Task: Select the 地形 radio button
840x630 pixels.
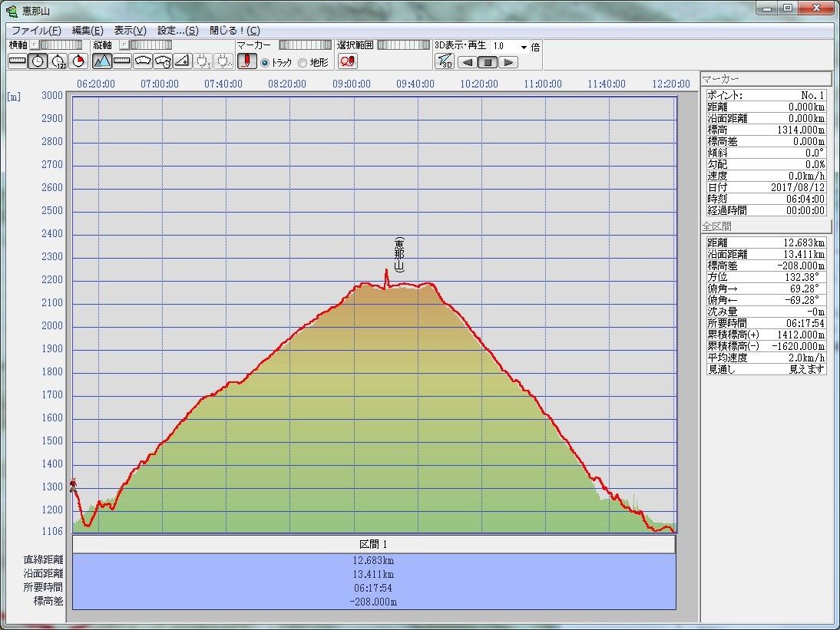Action: pyautogui.click(x=303, y=63)
